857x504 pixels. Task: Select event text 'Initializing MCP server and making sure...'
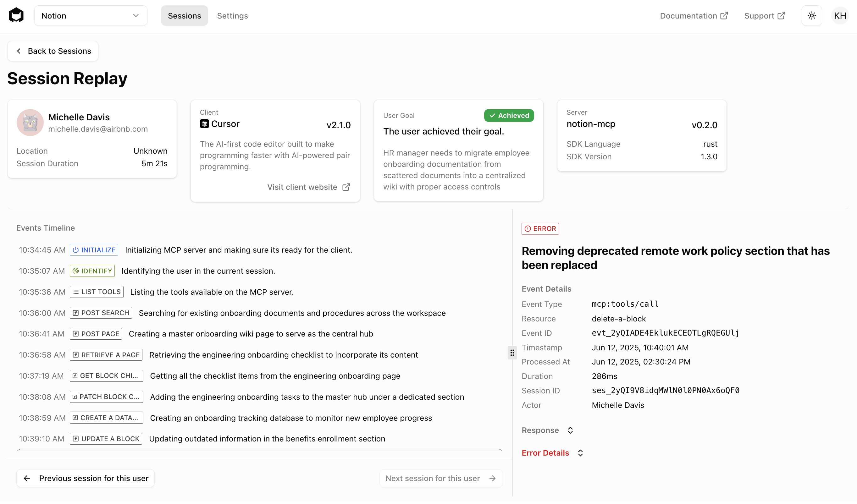point(239,250)
